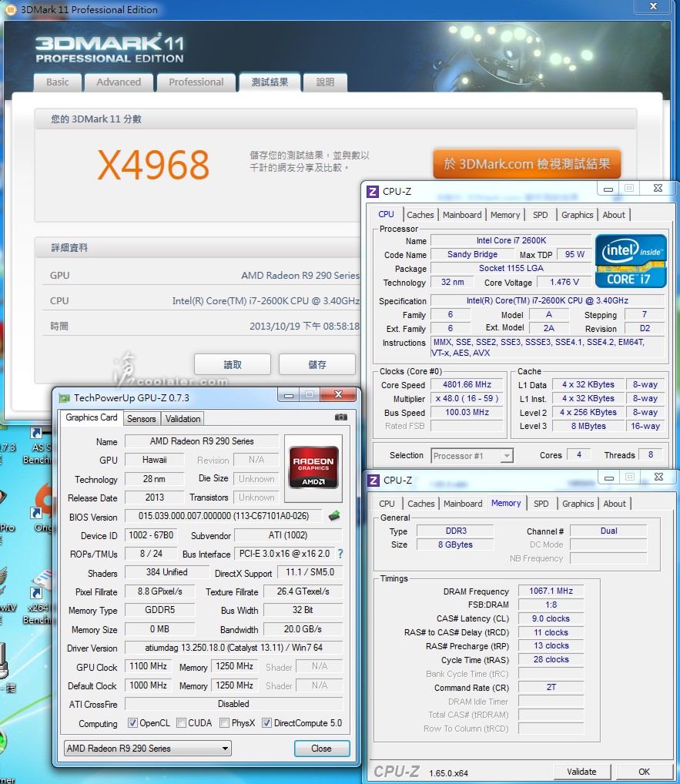
Task: Click the ATI CrossFire Disabled field
Action: (x=233, y=703)
